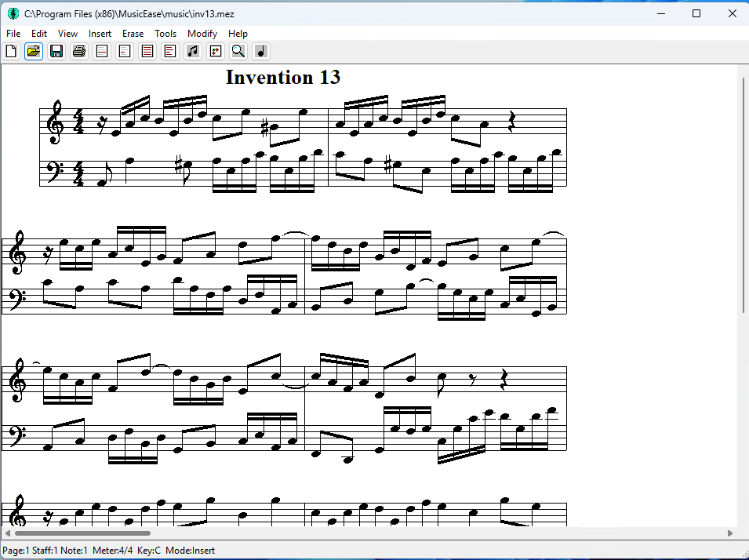Click 'Page:1 Staff:1 Note:1' in status bar
This screenshot has height=560, width=749.
pos(45,551)
